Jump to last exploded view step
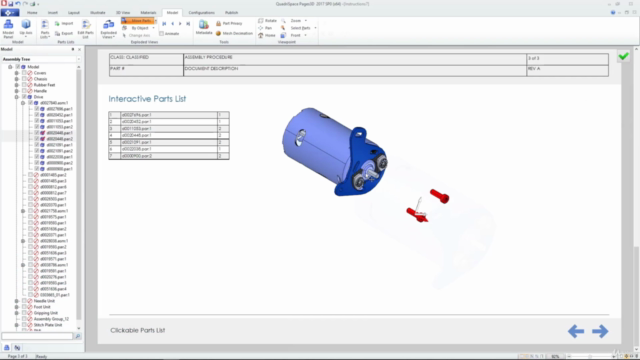This screenshot has width=640, height=360. pos(188,24)
